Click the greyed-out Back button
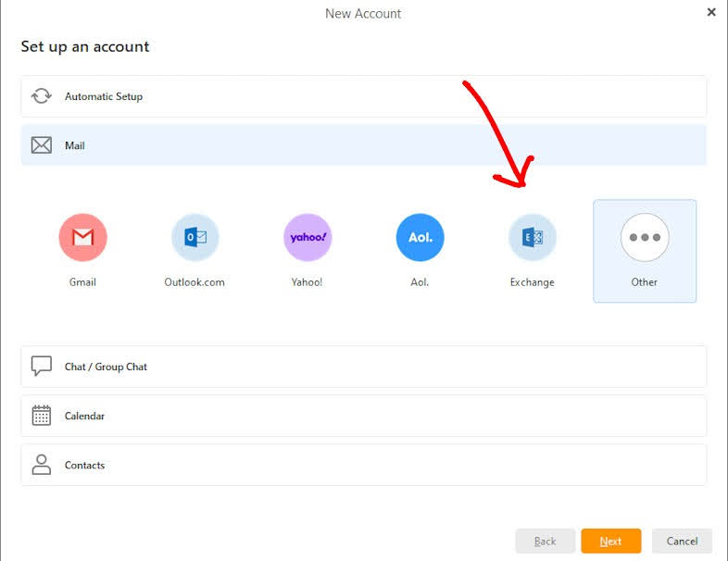 [546, 542]
